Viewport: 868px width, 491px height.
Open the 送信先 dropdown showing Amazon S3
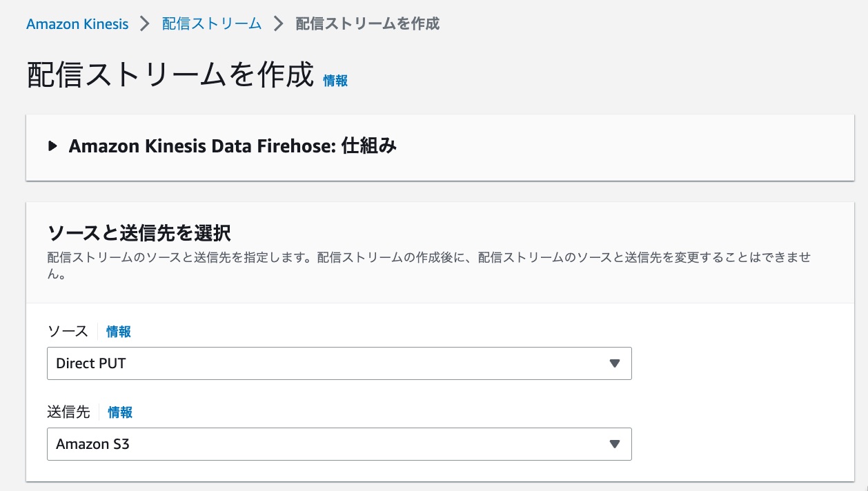(x=338, y=444)
